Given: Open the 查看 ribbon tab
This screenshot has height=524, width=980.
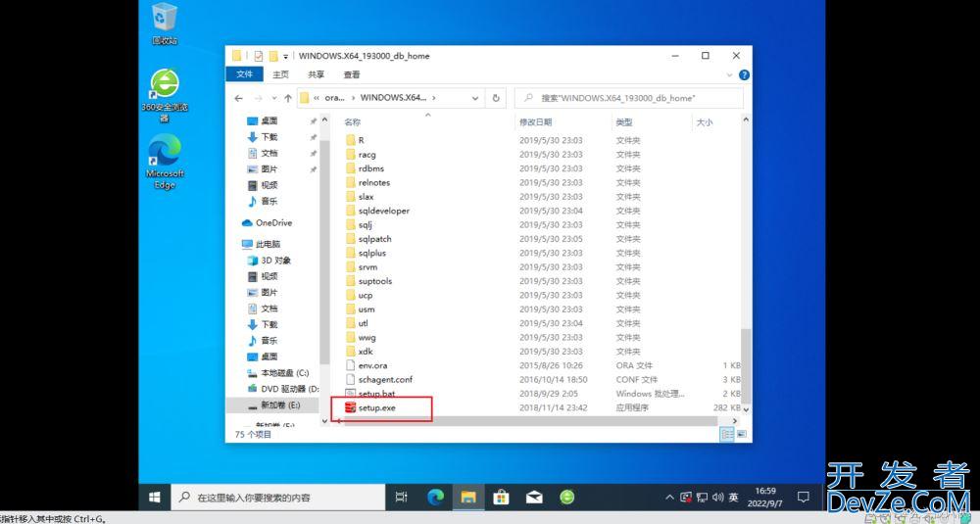Looking at the screenshot, I should coord(352,74).
